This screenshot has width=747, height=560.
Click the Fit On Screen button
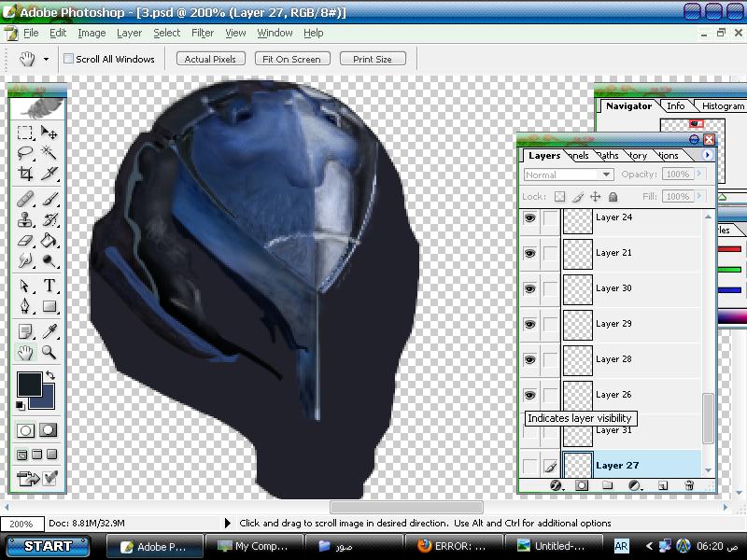(291, 59)
